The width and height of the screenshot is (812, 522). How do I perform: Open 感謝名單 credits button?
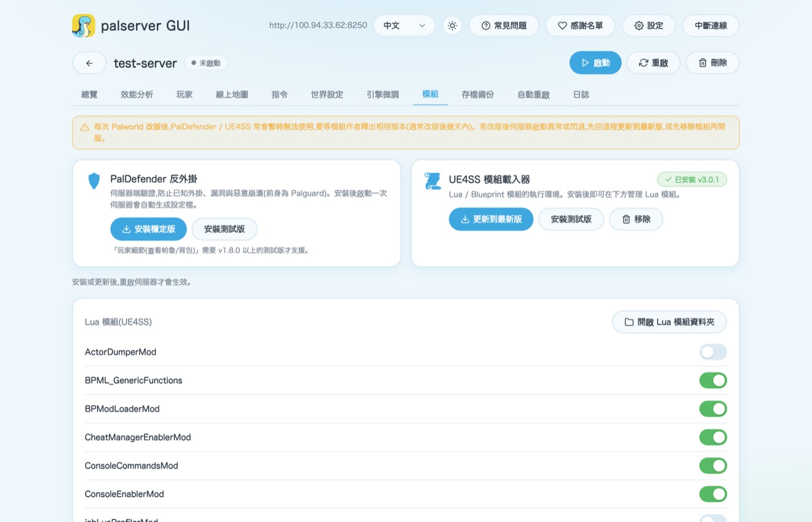(580, 26)
